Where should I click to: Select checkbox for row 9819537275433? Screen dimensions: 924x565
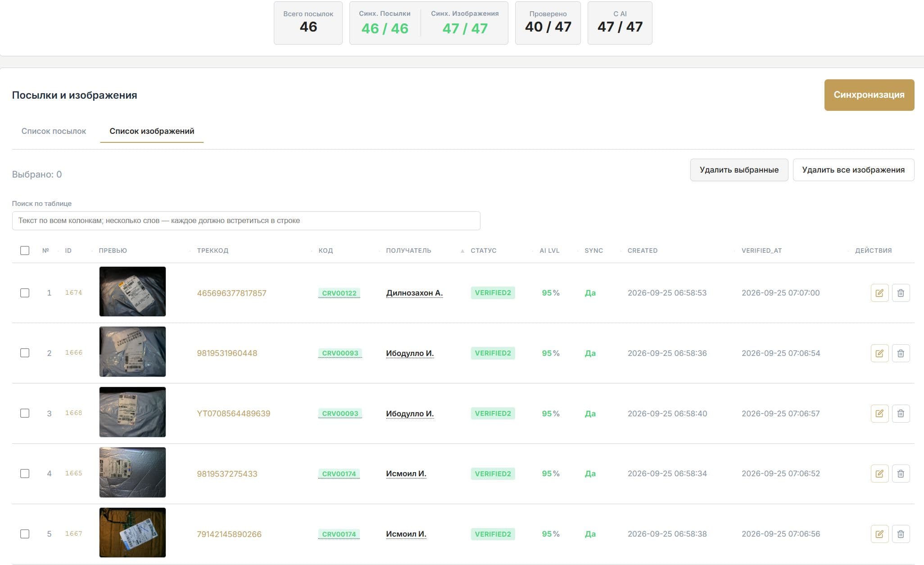click(25, 474)
